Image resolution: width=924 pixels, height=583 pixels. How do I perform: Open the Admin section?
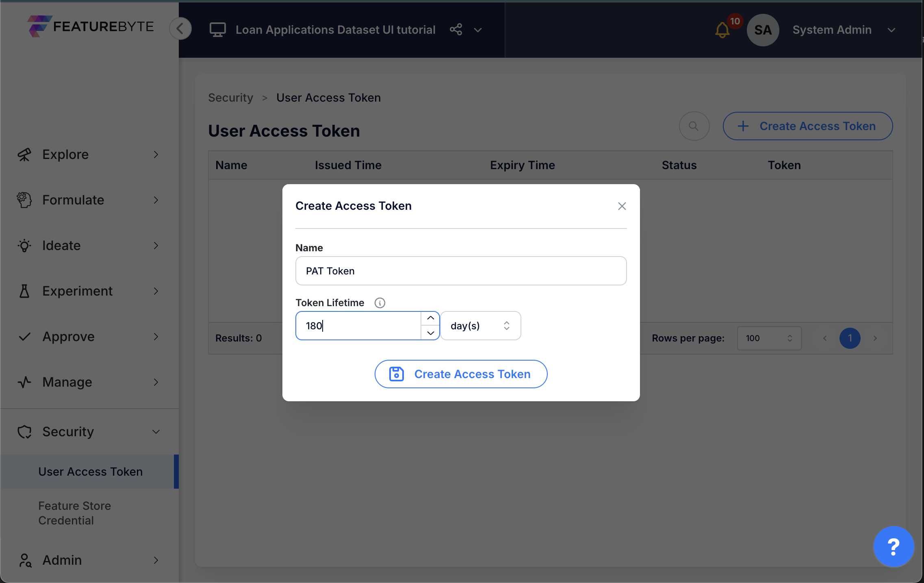click(61, 560)
